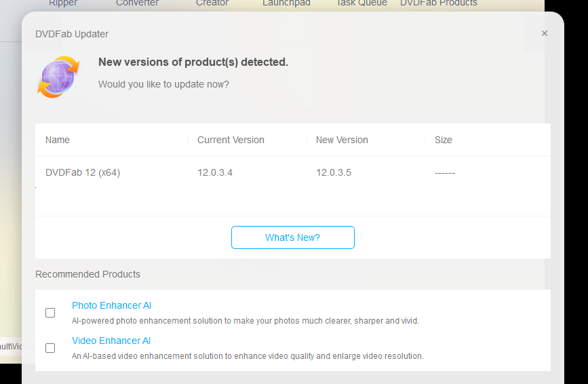Select the DVDFab 12 (x64) row name
This screenshot has height=384, width=588.
[83, 172]
